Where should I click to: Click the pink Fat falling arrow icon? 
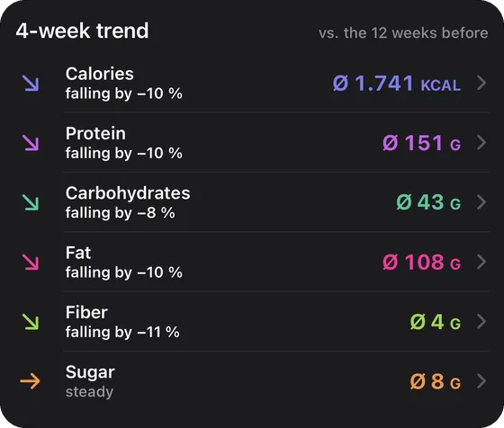pyautogui.click(x=31, y=262)
